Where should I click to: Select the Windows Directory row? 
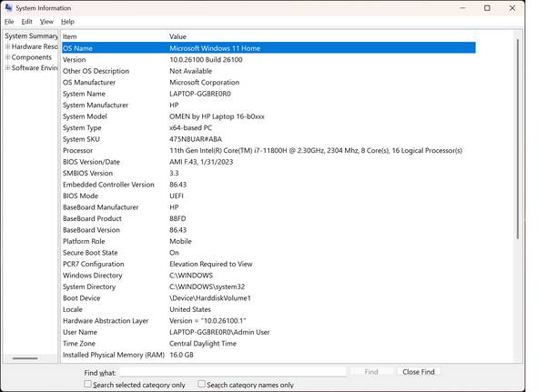pyautogui.click(x=268, y=275)
